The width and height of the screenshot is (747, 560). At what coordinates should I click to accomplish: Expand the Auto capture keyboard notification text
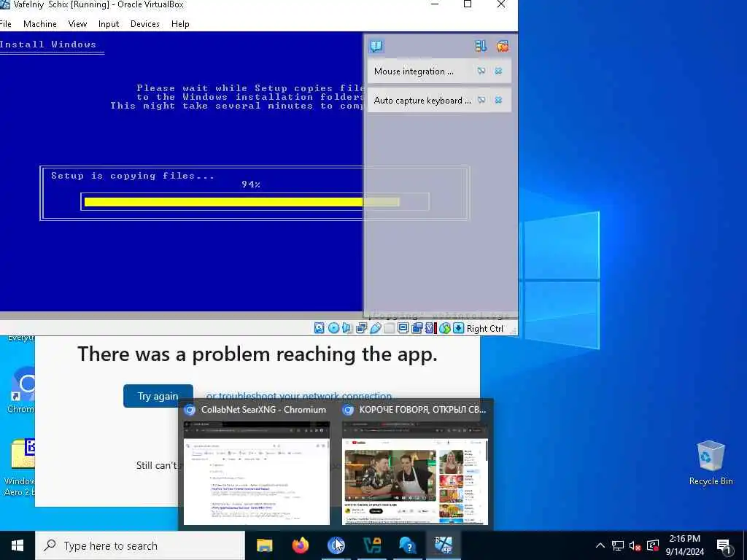pos(422,101)
